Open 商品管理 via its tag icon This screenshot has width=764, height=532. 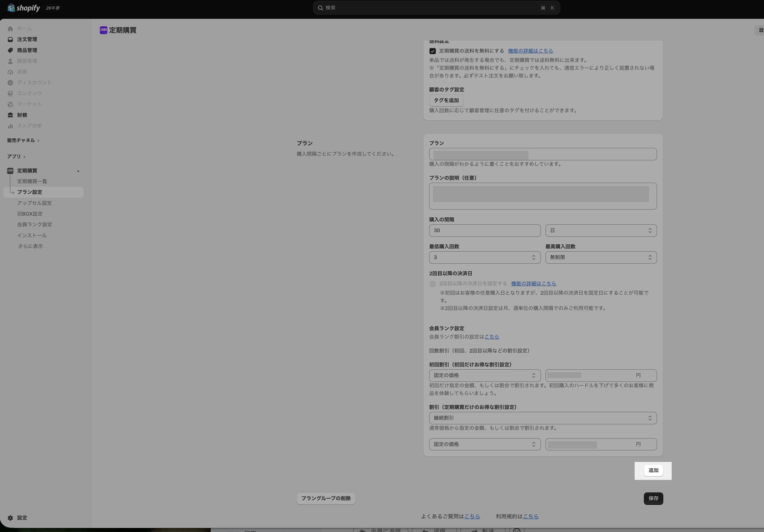10,50
